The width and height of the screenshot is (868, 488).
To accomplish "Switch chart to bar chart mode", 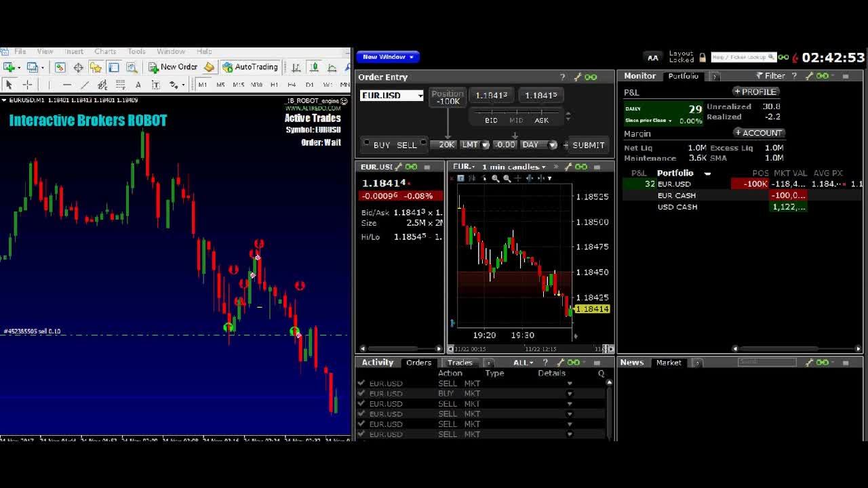I will 296,67.
